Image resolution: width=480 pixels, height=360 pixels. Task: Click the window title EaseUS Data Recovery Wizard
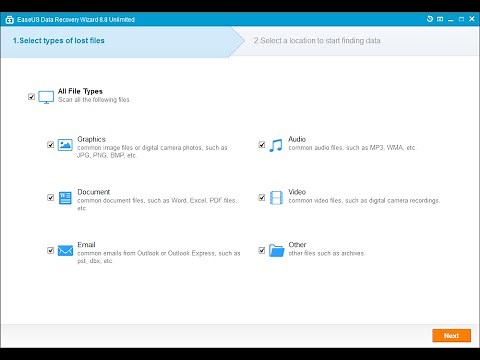[x=76, y=20]
